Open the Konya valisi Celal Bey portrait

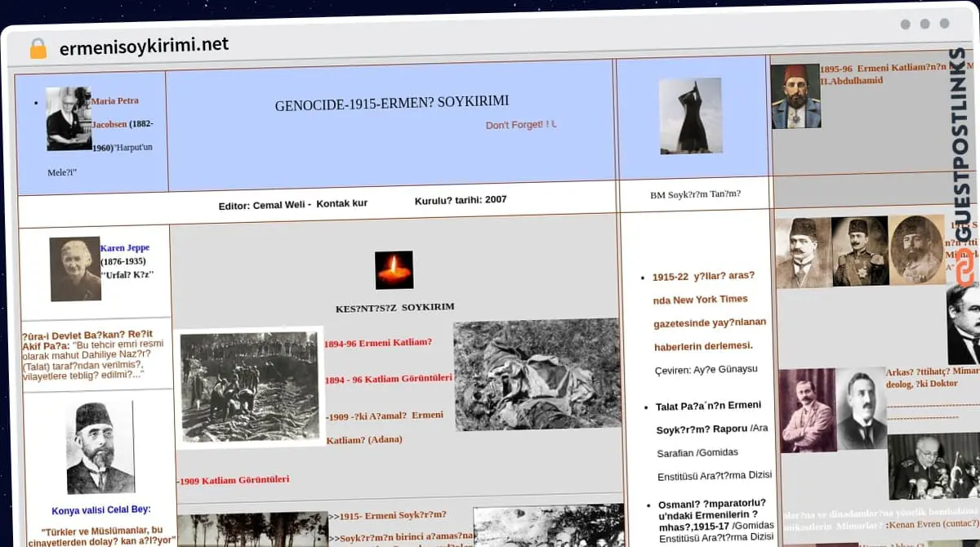[100, 447]
